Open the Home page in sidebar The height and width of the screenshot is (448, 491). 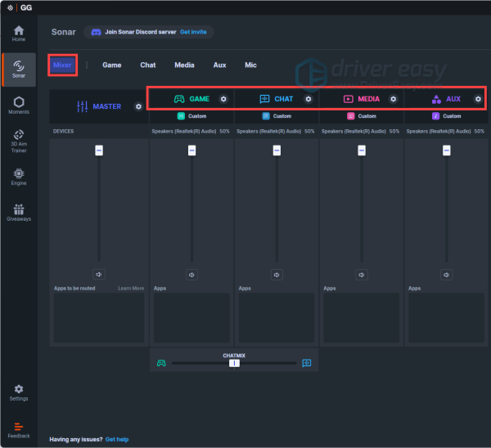(18, 33)
